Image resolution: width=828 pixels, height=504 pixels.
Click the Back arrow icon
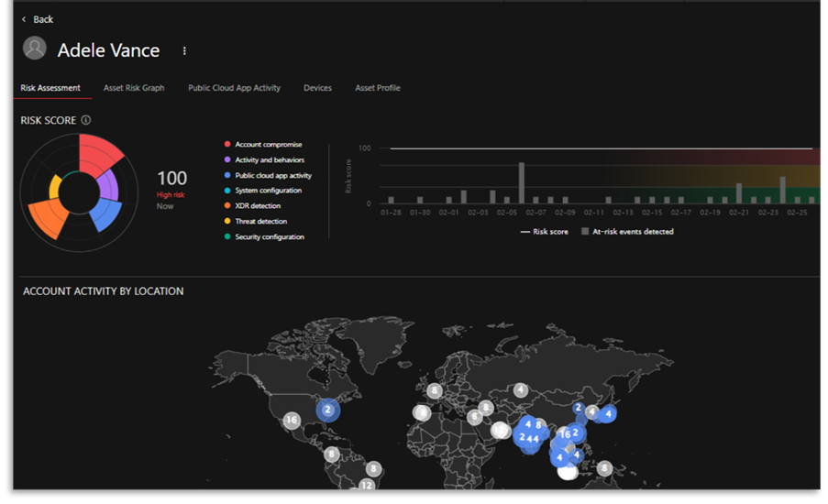tap(24, 19)
